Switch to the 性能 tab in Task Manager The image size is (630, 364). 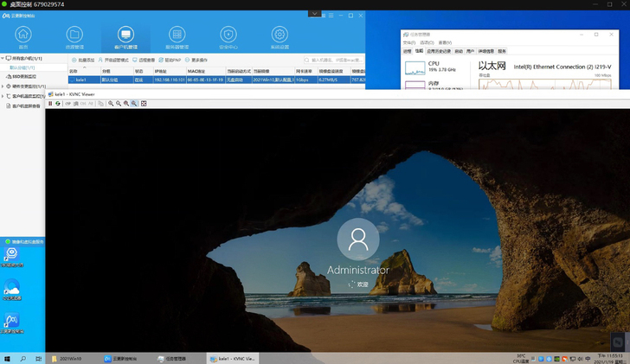point(420,51)
